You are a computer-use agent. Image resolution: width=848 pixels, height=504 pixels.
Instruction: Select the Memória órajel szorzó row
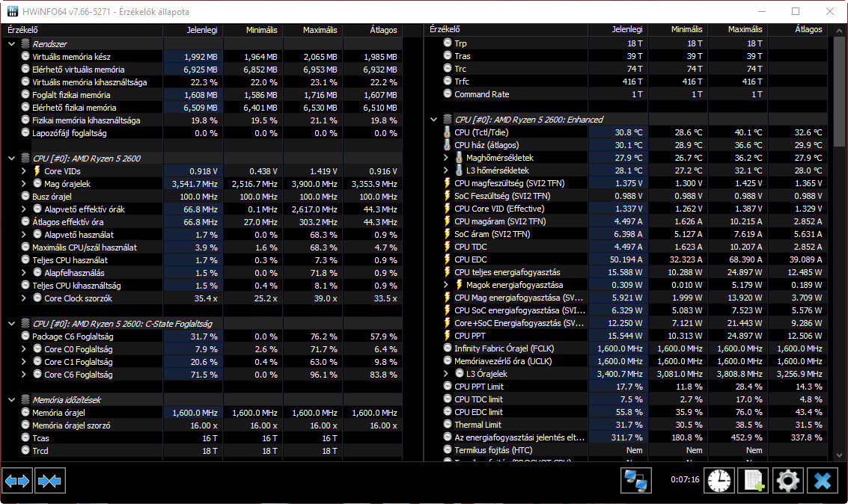pyautogui.click(x=202, y=425)
